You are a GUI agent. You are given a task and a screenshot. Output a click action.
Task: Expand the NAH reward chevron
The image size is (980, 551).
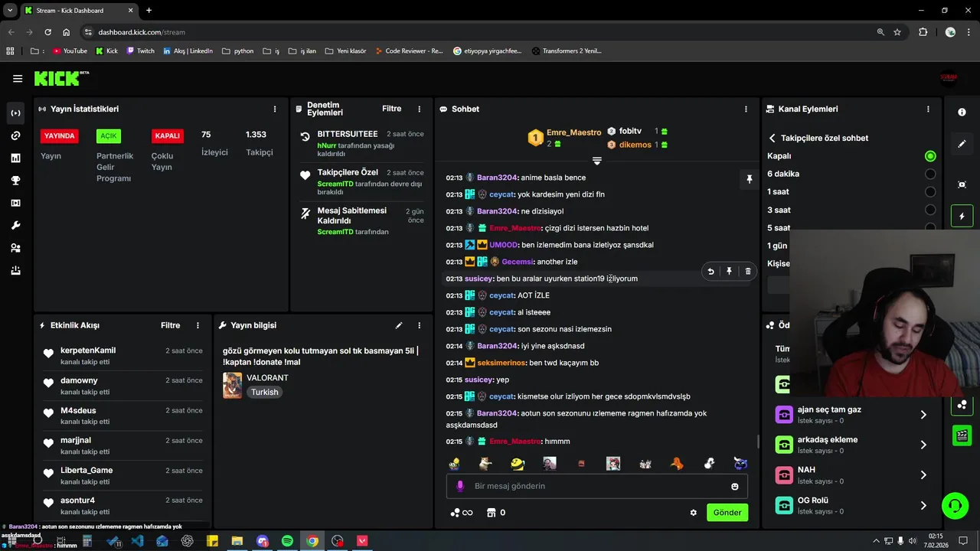tap(923, 475)
